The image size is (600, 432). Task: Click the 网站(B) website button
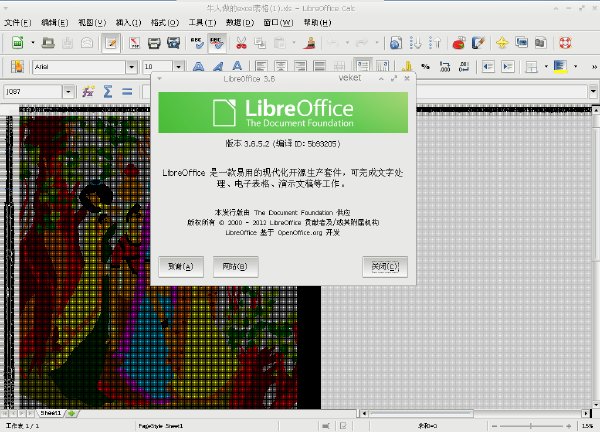click(235, 266)
